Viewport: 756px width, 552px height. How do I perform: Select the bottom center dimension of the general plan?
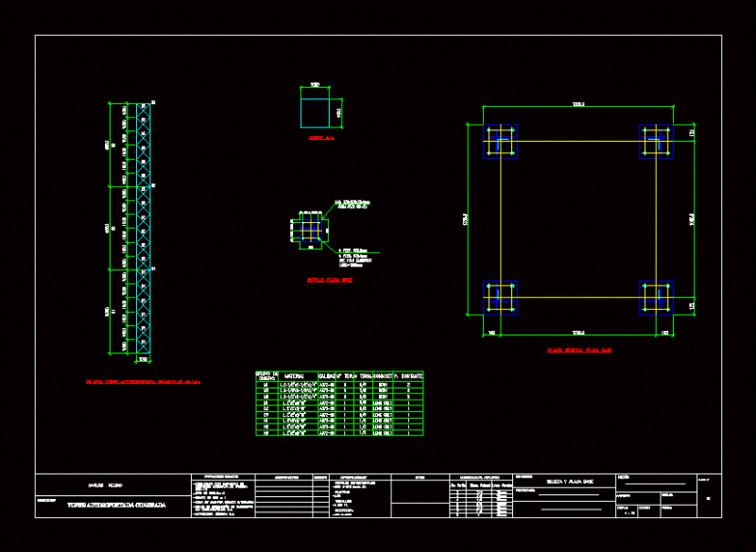pyautogui.click(x=578, y=333)
